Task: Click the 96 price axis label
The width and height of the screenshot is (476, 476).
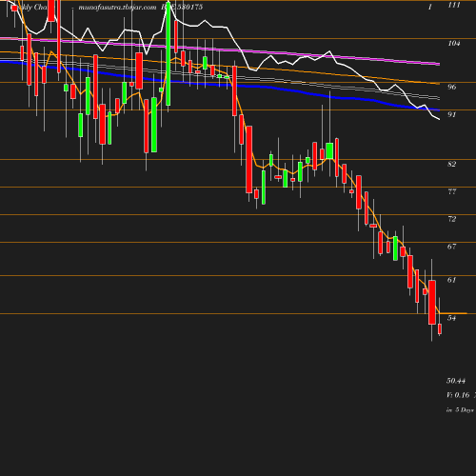Action: [452, 87]
